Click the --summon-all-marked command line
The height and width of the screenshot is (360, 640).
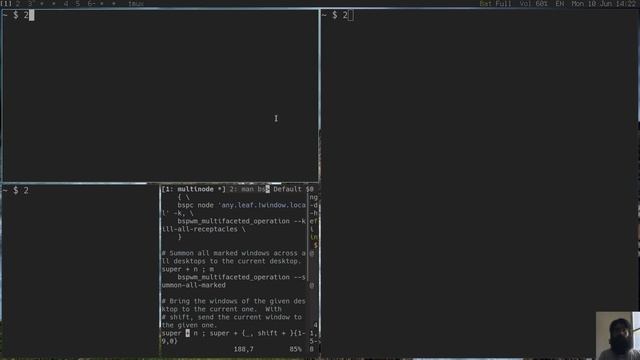[x=233, y=281]
